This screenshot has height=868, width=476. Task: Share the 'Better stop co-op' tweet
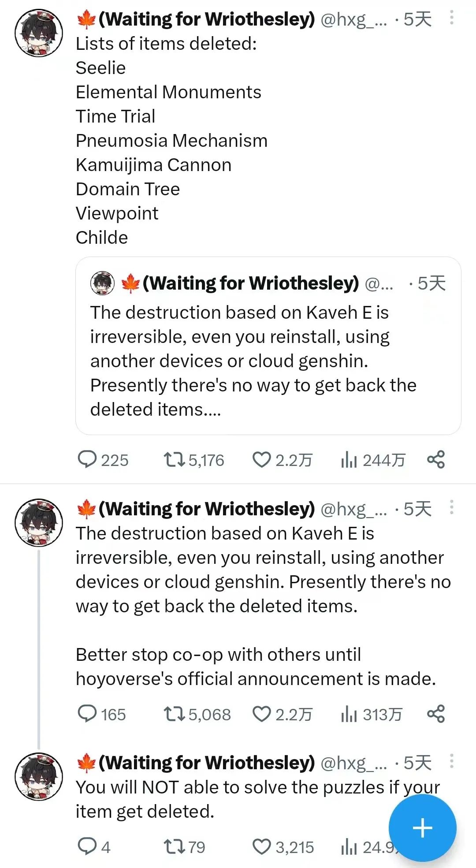coord(436,714)
